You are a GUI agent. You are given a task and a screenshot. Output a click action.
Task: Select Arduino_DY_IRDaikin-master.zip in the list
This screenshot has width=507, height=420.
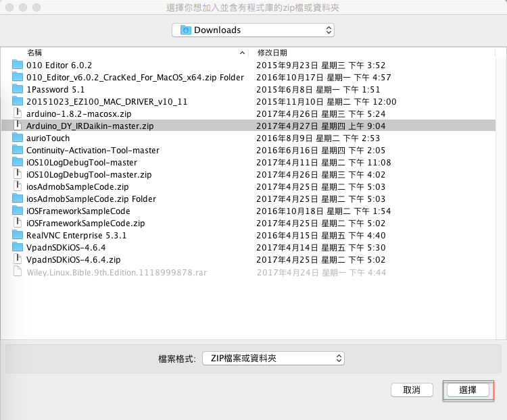(x=90, y=126)
